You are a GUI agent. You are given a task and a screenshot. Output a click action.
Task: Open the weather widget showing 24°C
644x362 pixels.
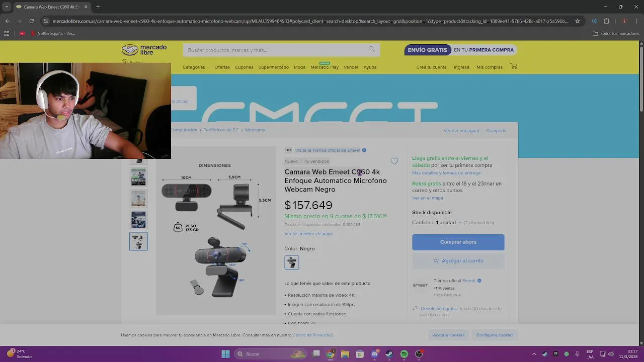coord(19,354)
